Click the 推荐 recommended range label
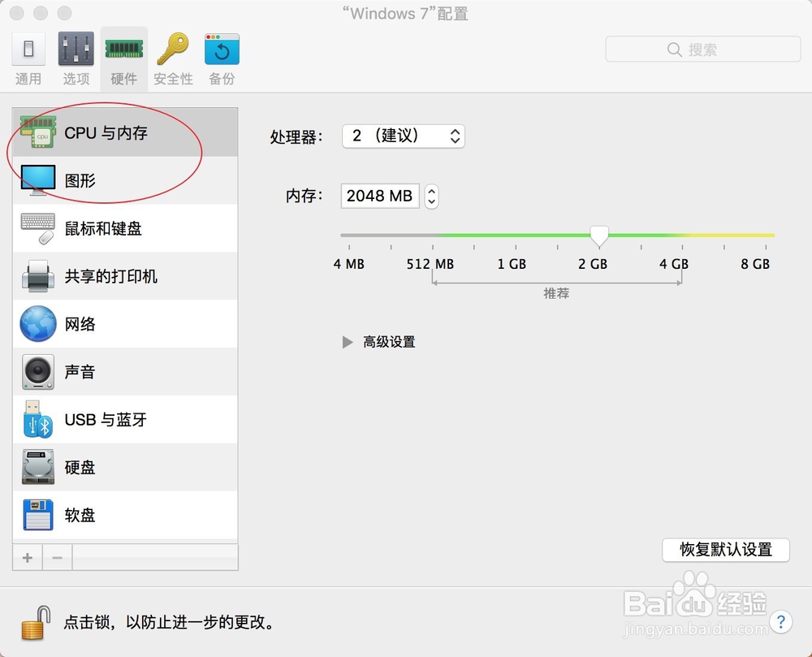Viewport: 812px width, 657px height. [x=556, y=293]
